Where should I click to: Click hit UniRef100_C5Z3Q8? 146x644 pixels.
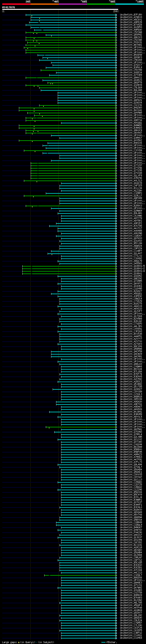[131, 32]
